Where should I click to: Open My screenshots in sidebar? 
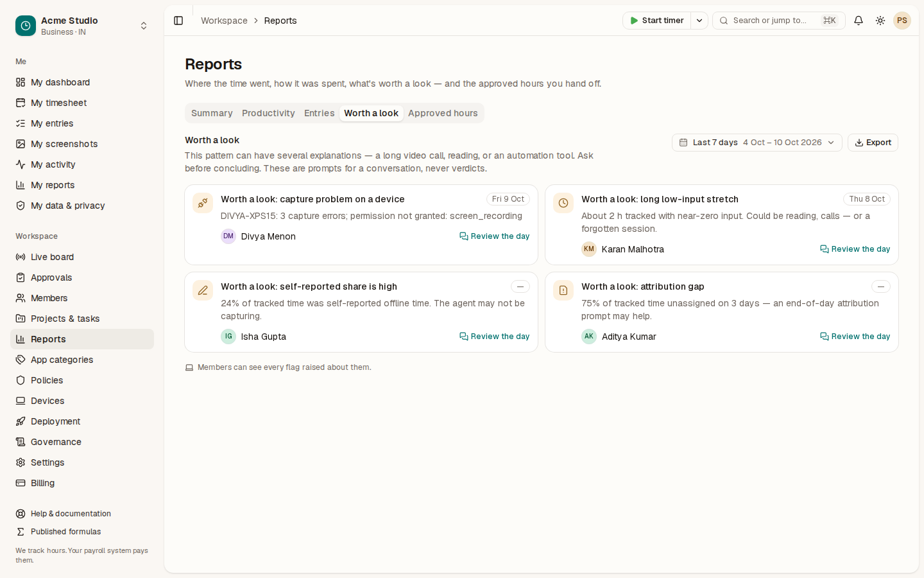point(82,144)
